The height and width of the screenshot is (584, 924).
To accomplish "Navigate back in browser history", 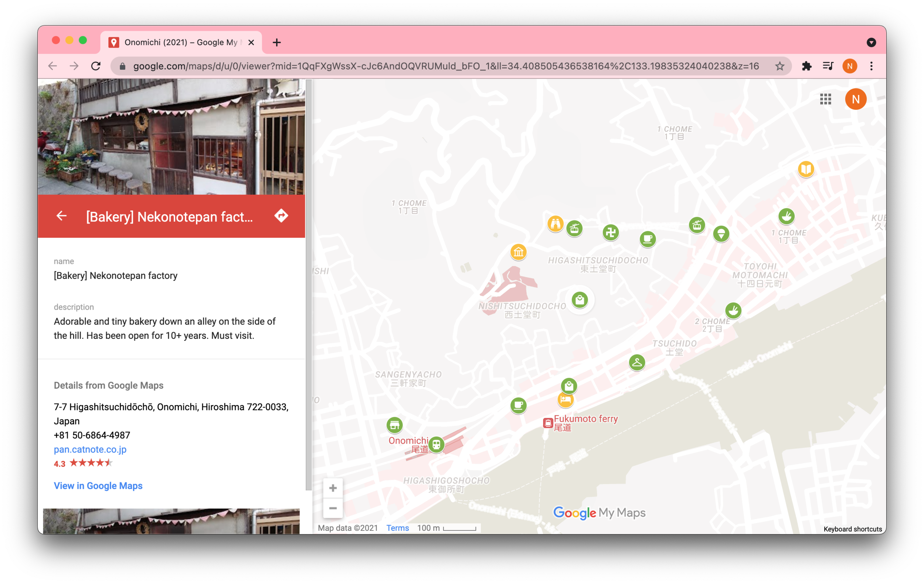I will [52, 66].
